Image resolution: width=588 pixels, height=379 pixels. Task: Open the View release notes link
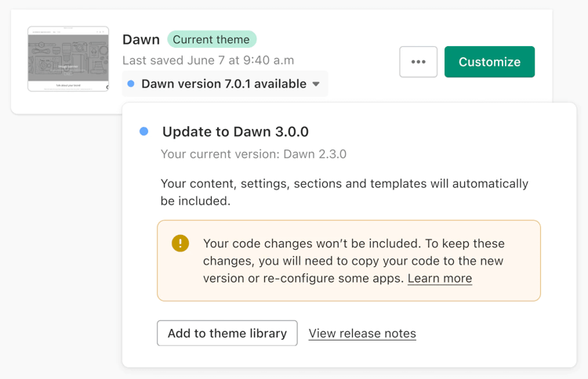(x=362, y=334)
